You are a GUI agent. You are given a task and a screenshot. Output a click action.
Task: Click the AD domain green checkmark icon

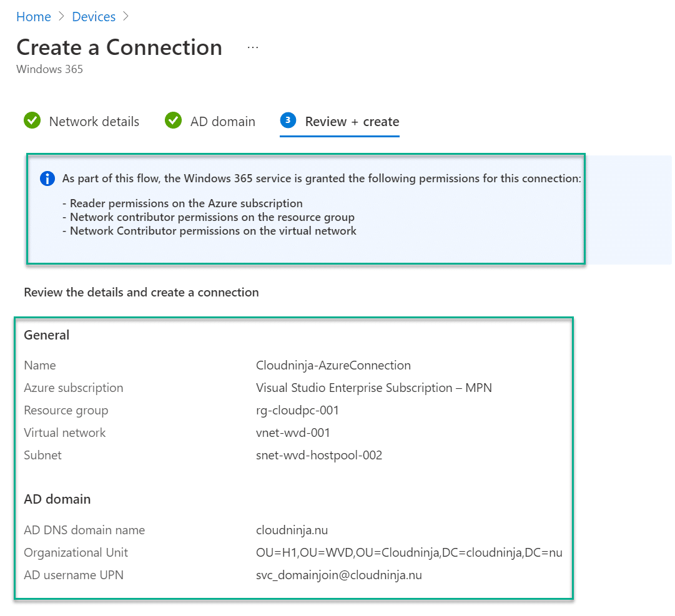tap(173, 120)
